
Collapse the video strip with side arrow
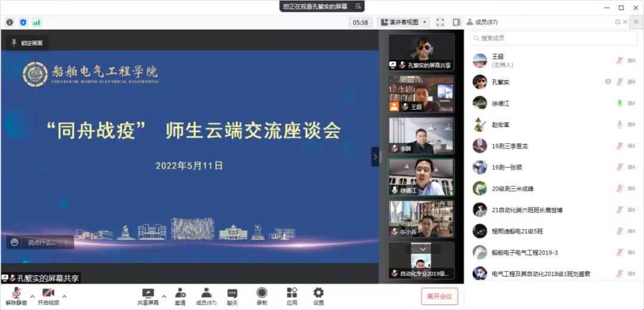coord(375,157)
